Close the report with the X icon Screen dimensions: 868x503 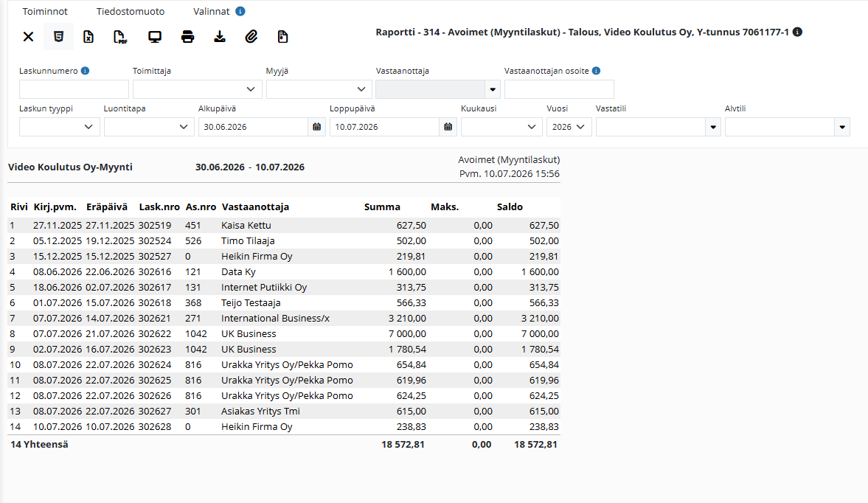pos(28,37)
